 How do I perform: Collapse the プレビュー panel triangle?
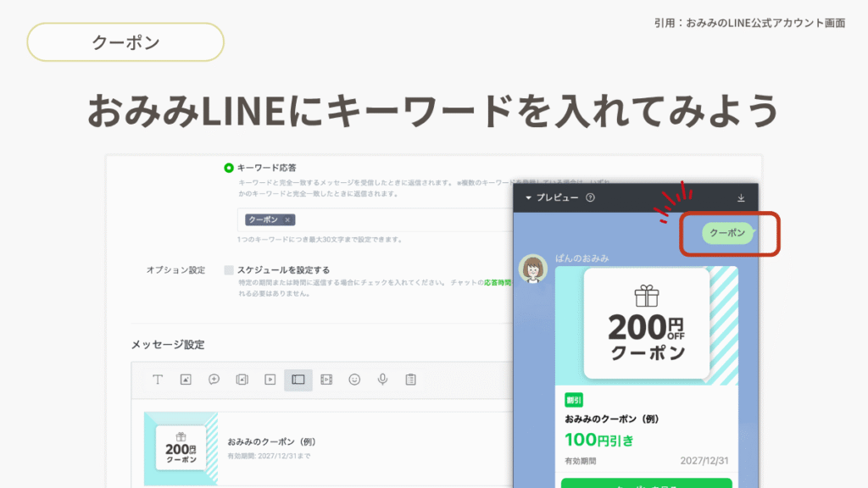pos(528,198)
